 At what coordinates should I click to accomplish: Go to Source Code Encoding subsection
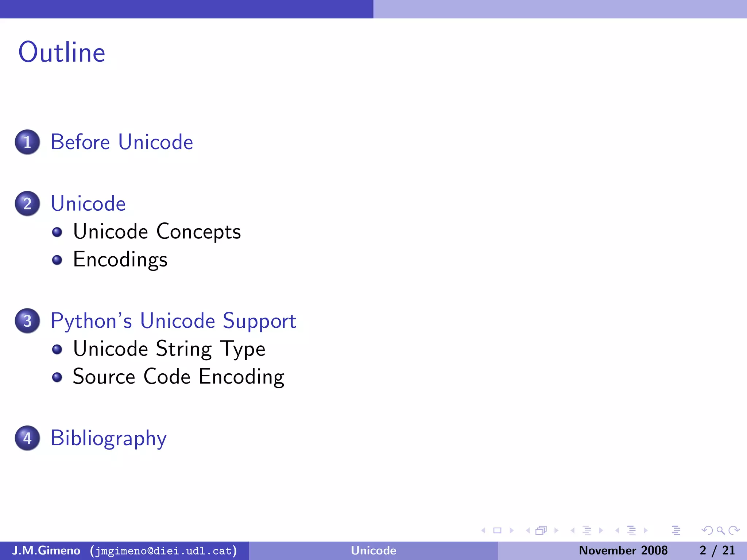(x=178, y=377)
